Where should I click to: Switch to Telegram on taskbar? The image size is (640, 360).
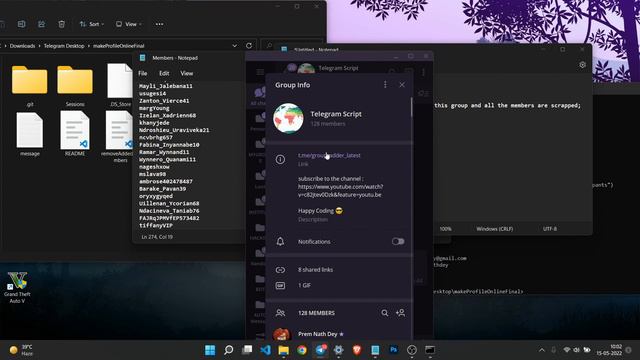(x=320, y=350)
